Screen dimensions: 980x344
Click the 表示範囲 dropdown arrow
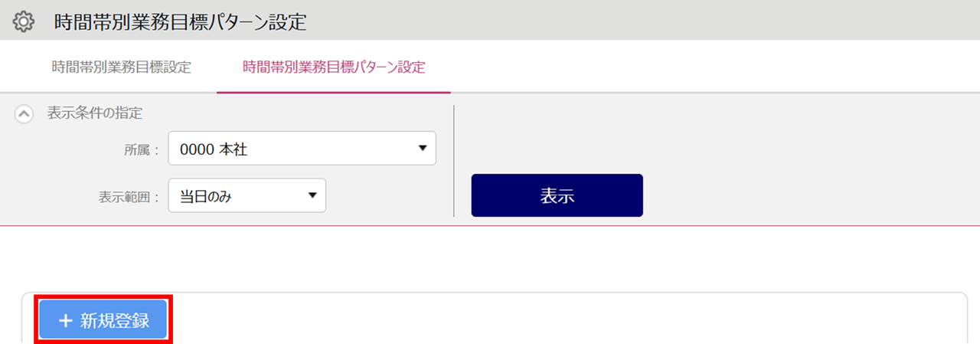coord(312,195)
